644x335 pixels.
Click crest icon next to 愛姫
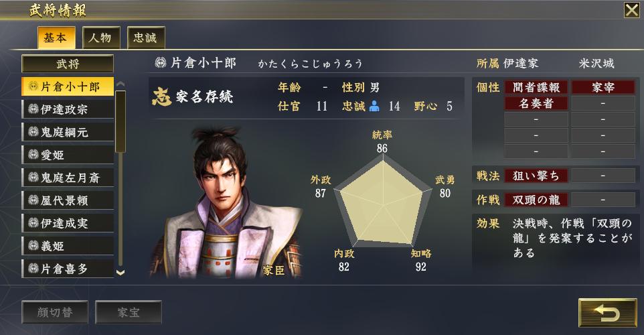click(x=33, y=155)
